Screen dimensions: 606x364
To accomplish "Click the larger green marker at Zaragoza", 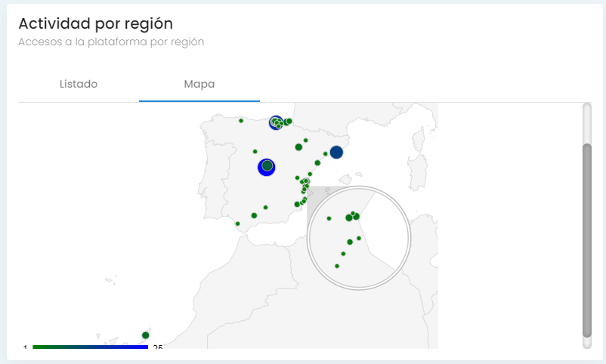I will 299,148.
